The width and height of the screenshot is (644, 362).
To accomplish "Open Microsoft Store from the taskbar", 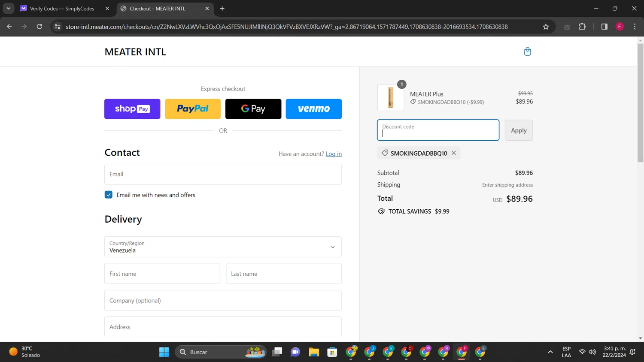I will (332, 352).
